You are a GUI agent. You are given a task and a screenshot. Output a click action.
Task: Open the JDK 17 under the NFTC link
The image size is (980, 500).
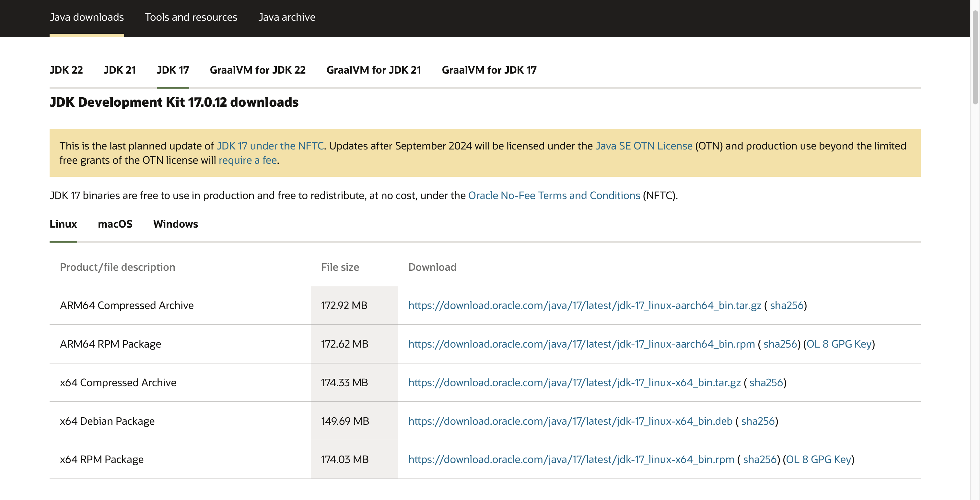click(270, 146)
